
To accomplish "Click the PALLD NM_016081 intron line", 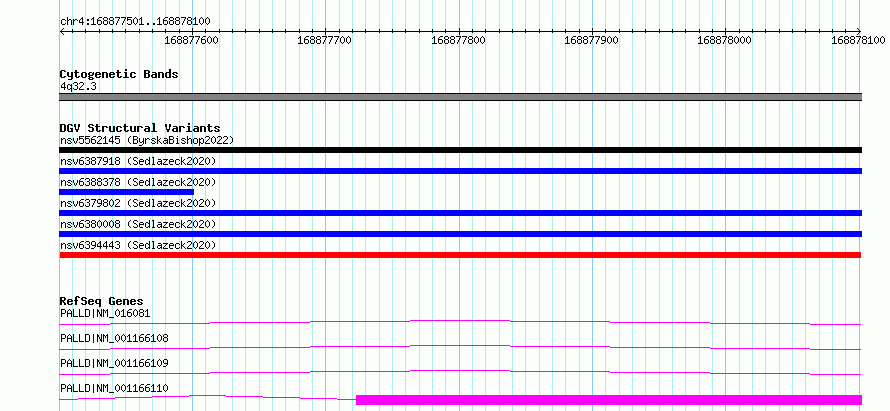I will point(460,322).
